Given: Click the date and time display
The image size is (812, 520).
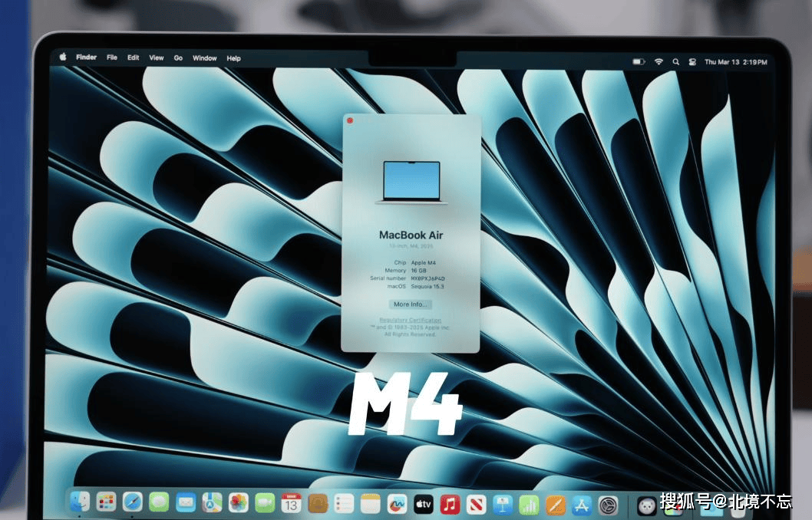Looking at the screenshot, I should tap(735, 61).
